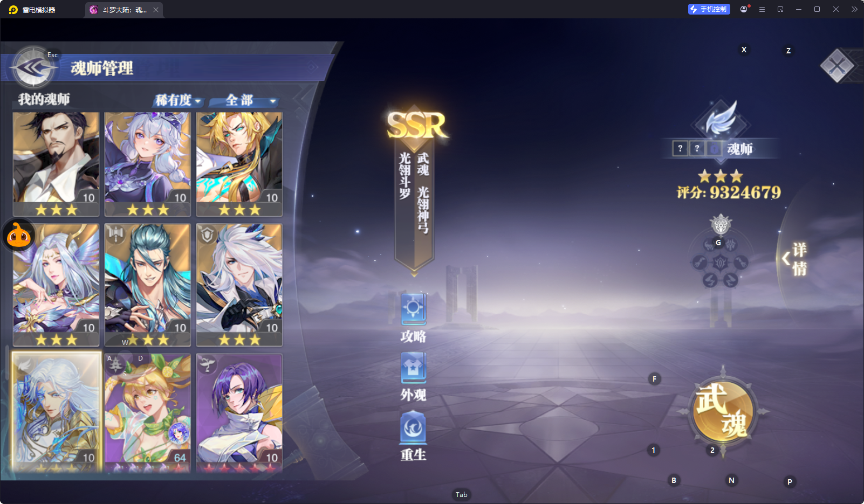This screenshot has width=864, height=504.
Task: Close the screen with the diamond X button
Action: (x=837, y=66)
